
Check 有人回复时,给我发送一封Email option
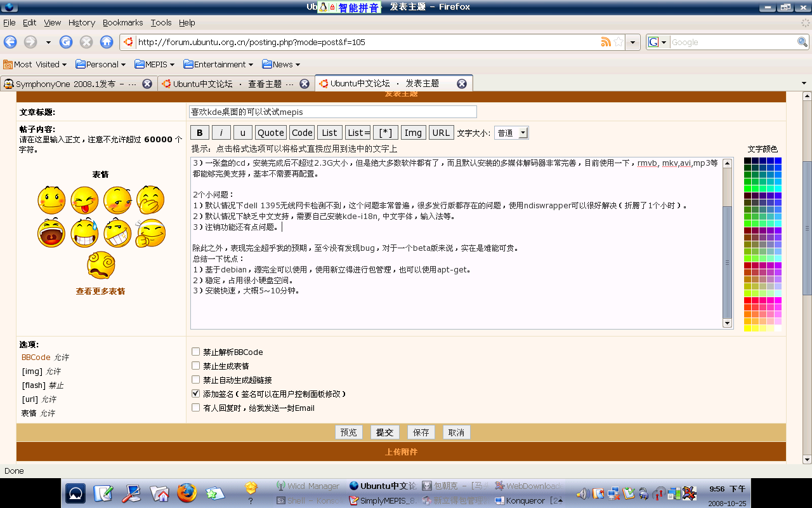click(x=196, y=408)
